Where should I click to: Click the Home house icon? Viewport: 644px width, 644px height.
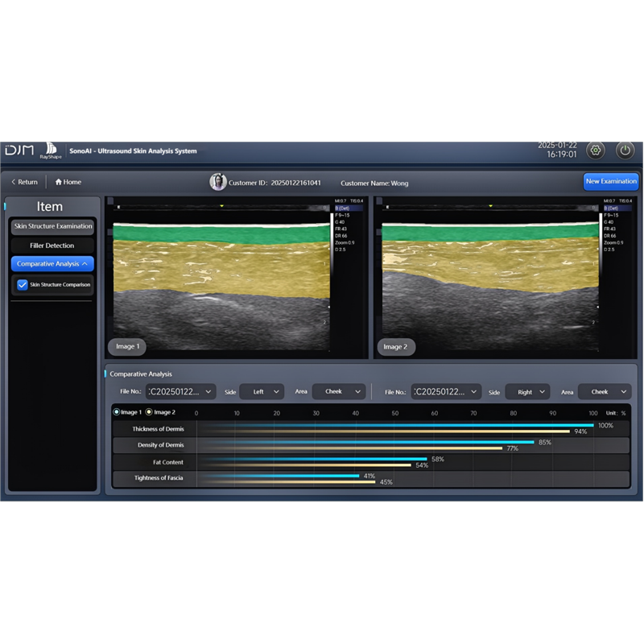(59, 182)
